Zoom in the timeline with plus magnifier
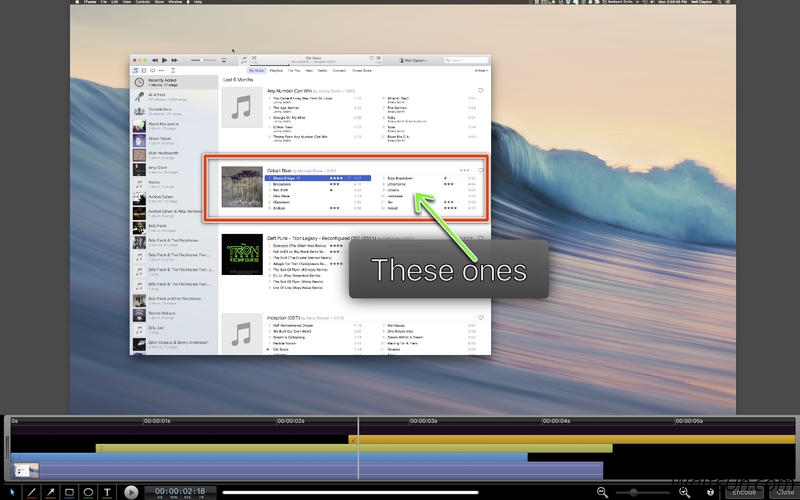Viewport: 800px width, 500px height. 684,492
